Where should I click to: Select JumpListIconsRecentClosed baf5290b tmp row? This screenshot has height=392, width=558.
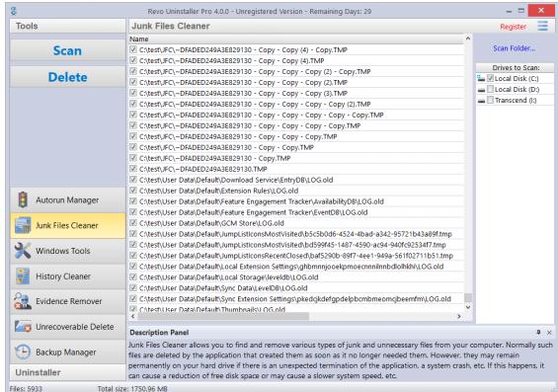tap(296, 256)
